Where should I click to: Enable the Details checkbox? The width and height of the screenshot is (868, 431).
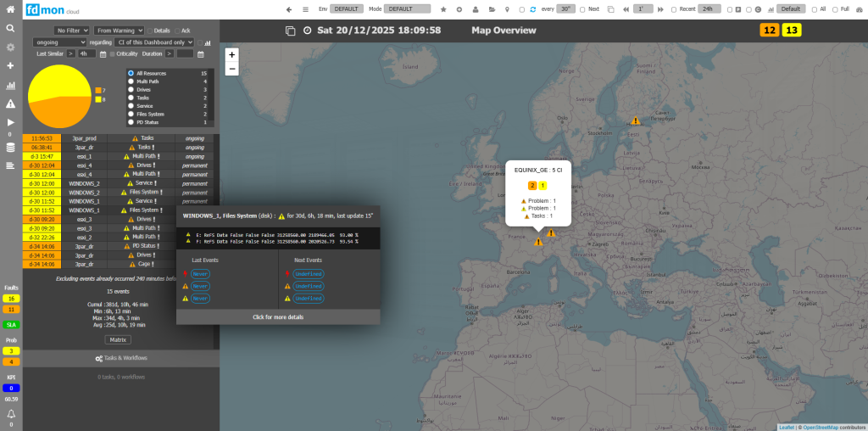point(151,31)
